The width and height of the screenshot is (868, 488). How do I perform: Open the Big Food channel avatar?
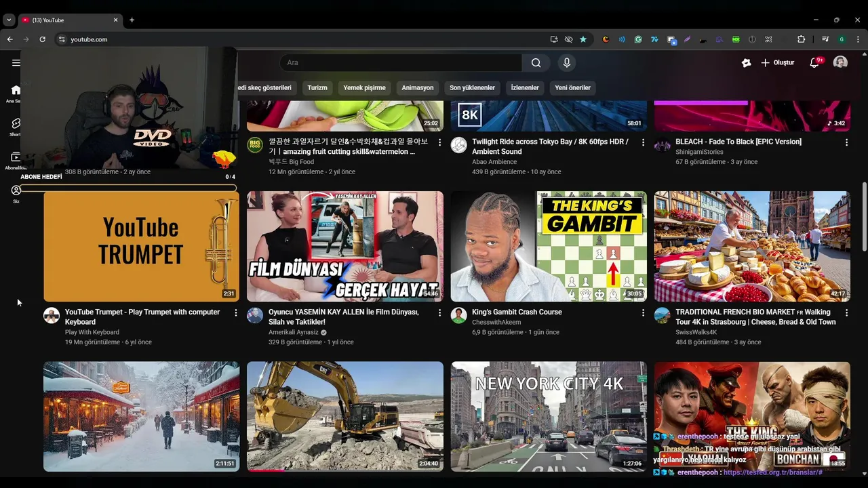[x=255, y=145]
